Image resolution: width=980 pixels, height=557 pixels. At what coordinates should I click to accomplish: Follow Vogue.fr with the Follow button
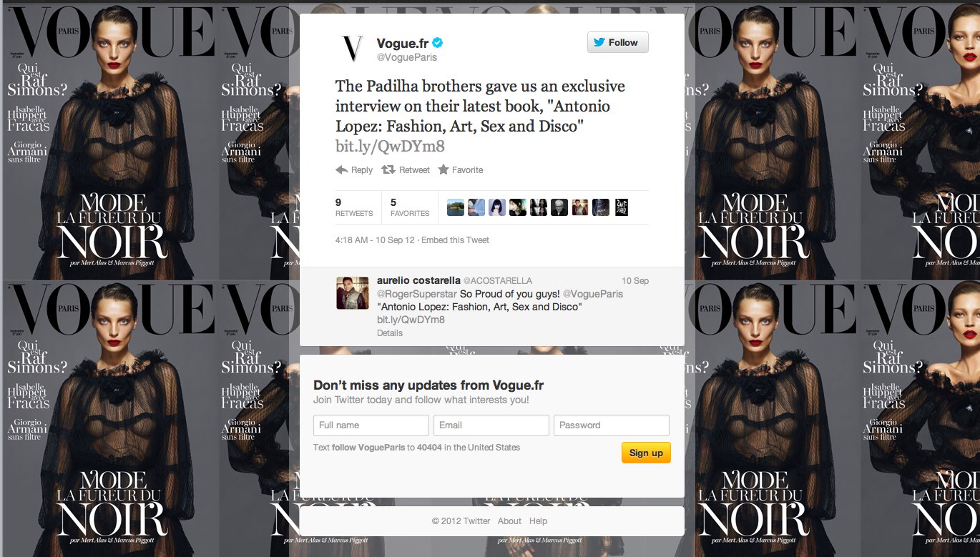point(618,42)
